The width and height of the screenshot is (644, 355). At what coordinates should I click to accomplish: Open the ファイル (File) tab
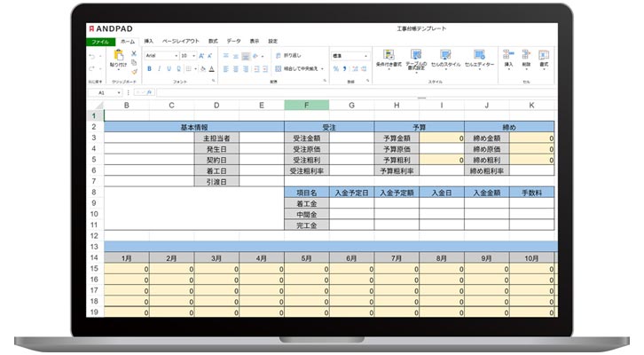(x=99, y=42)
